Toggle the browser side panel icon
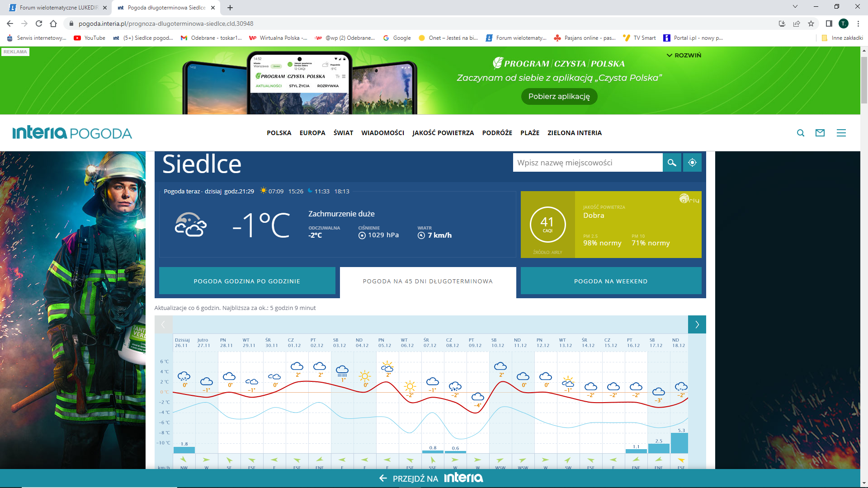This screenshot has height=488, width=868. coord(829,23)
